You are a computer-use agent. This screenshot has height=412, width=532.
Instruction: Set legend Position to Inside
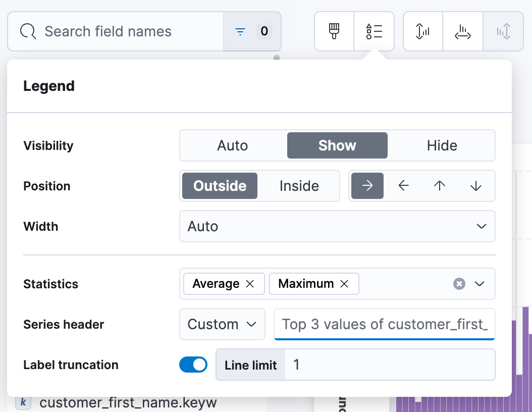tap(299, 186)
